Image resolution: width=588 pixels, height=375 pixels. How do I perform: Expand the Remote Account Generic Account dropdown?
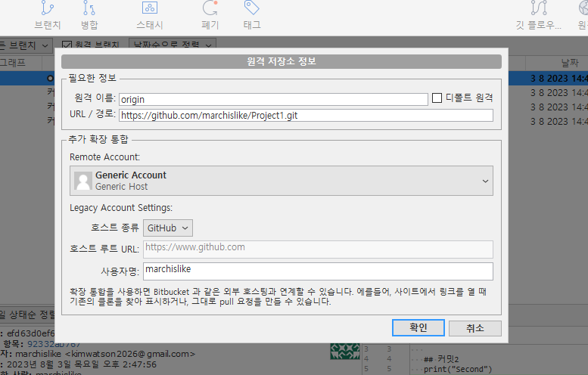pos(282,181)
